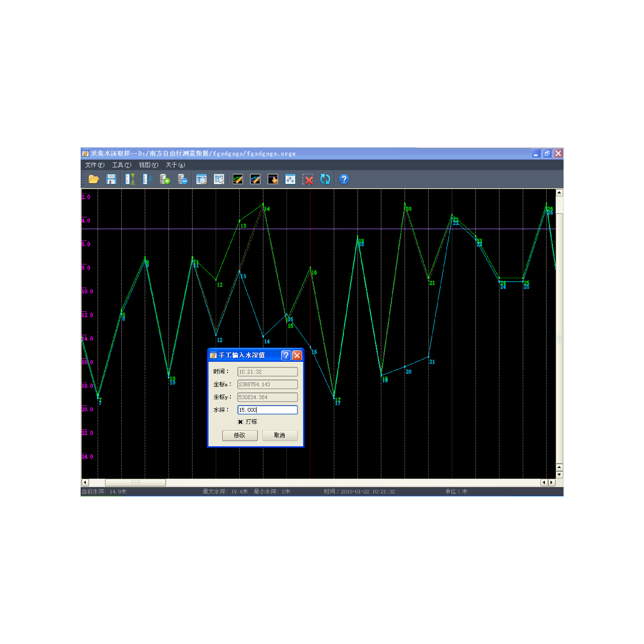Click the database add (green plus) icon
This screenshot has height=644, width=644.
point(165,179)
